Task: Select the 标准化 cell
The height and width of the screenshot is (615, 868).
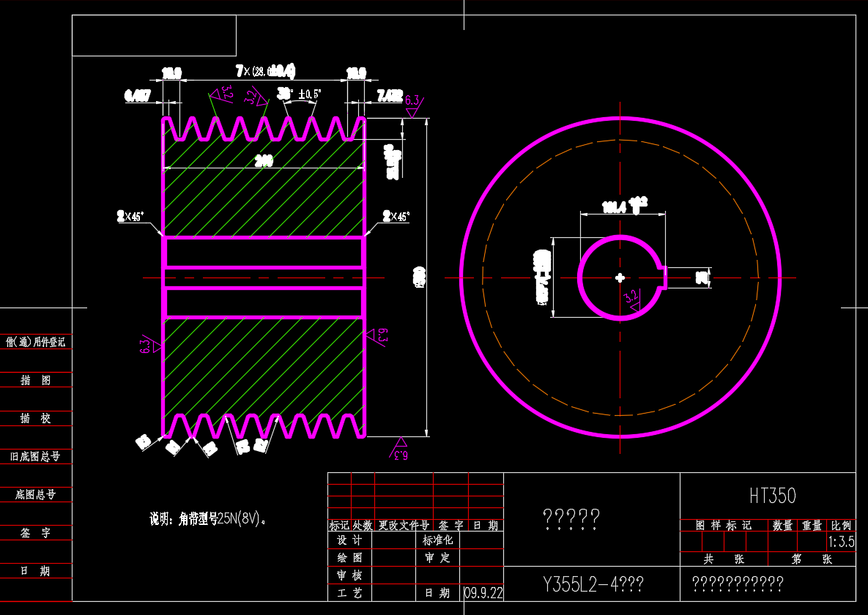Action: (438, 540)
